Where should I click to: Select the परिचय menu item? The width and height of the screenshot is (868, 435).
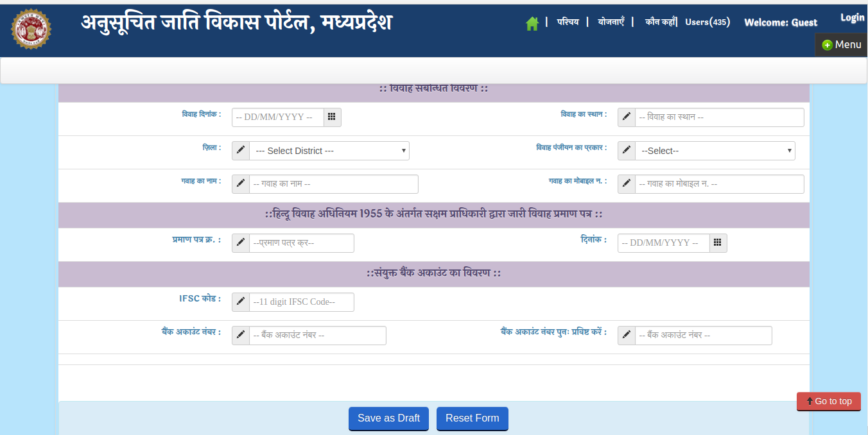click(x=568, y=22)
